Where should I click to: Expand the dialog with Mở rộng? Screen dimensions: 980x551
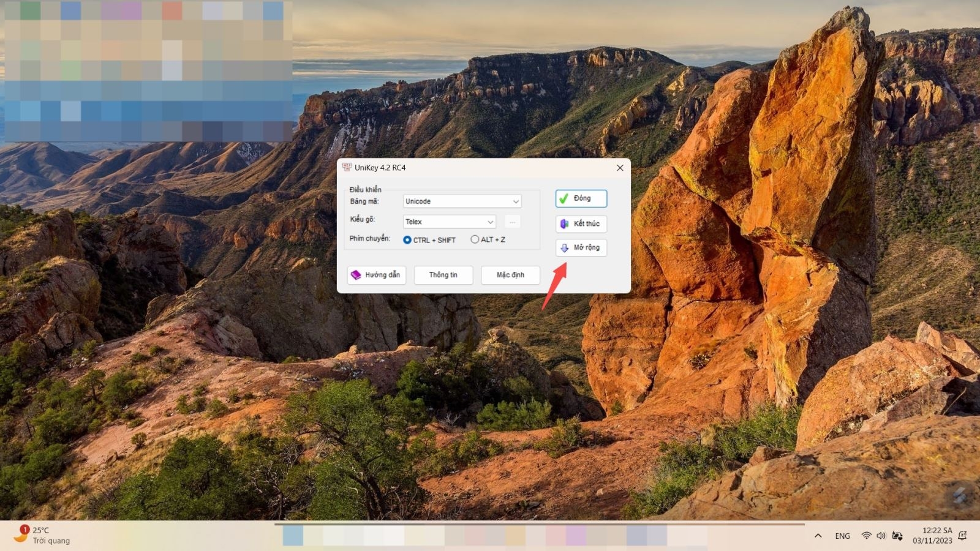581,247
